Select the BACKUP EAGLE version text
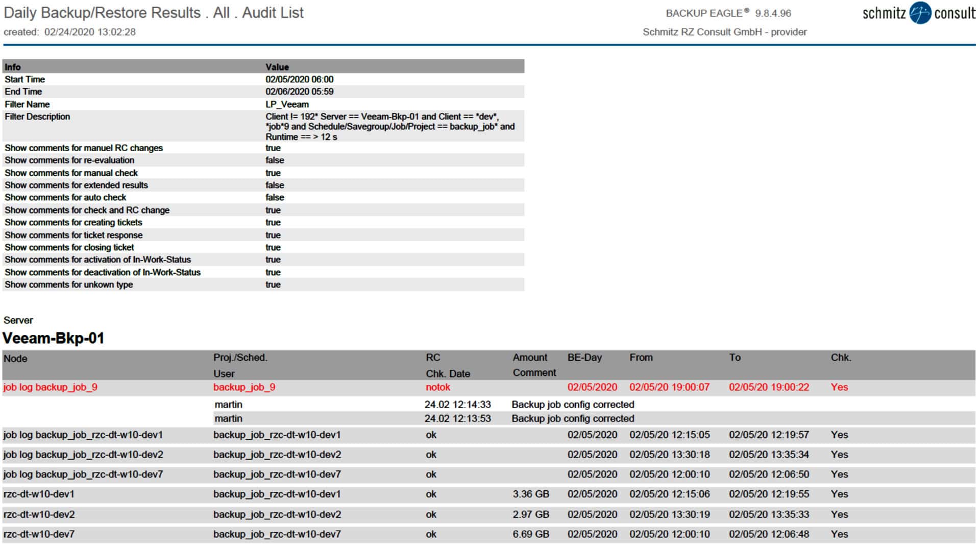Screen dimensions: 980x547 (x=728, y=13)
